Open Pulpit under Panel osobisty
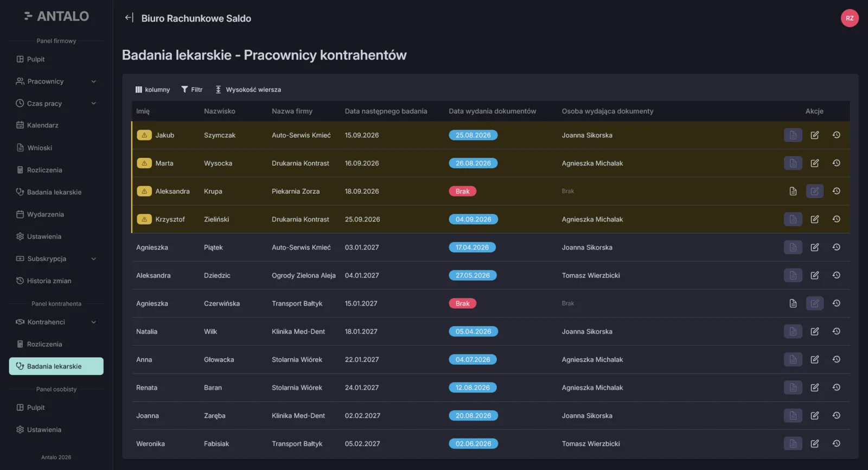 [56, 408]
